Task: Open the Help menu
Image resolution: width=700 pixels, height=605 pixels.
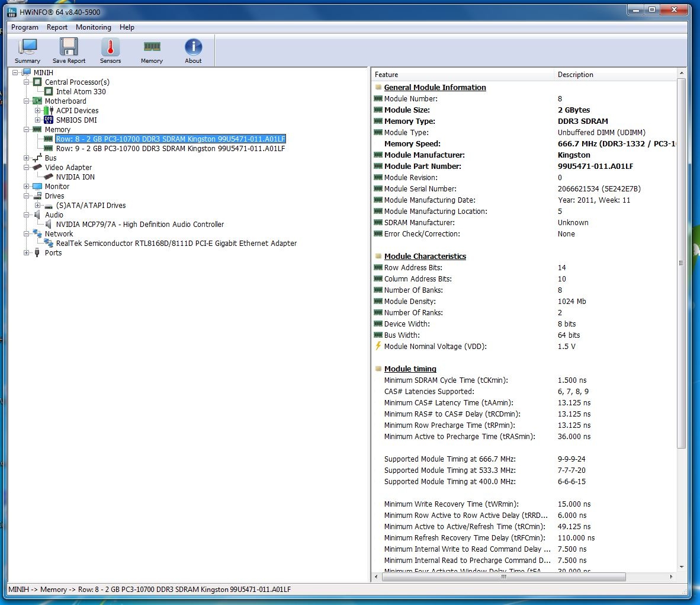Action: click(127, 27)
